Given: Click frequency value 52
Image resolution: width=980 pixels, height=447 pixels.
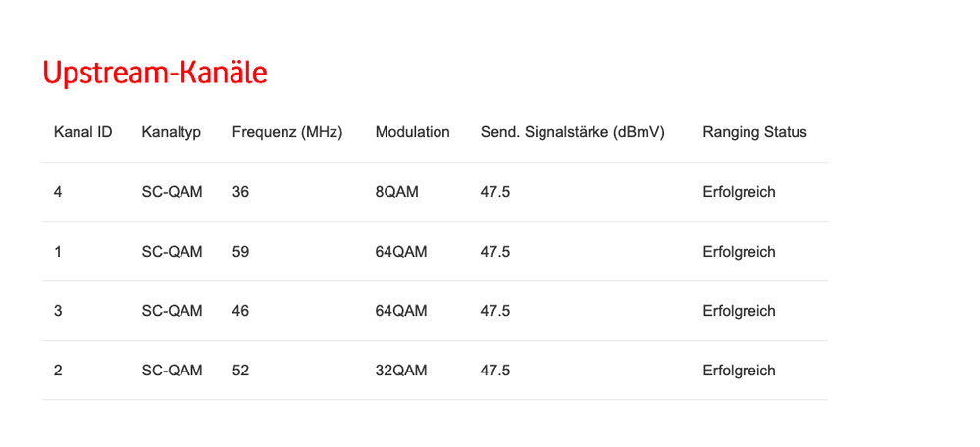Looking at the screenshot, I should pyautogui.click(x=240, y=371).
